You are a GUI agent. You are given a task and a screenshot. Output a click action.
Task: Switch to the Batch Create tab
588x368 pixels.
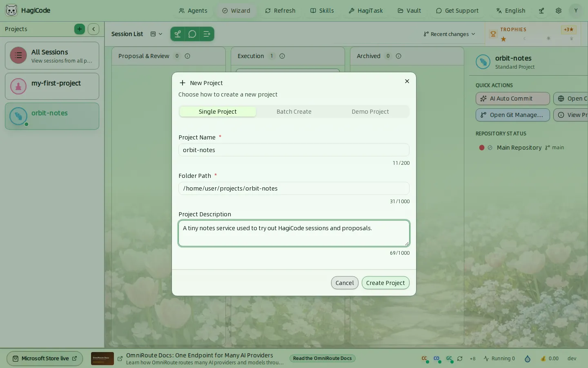[x=294, y=112]
